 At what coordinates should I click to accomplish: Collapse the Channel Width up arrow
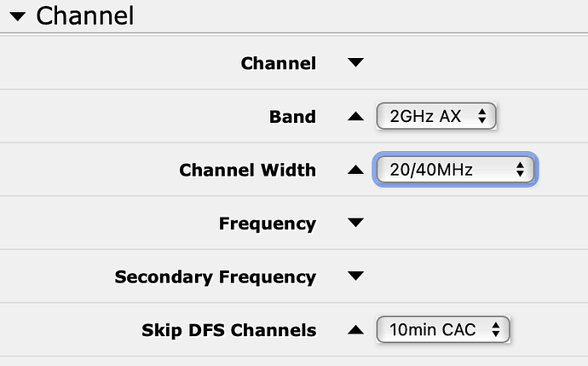[x=356, y=170]
